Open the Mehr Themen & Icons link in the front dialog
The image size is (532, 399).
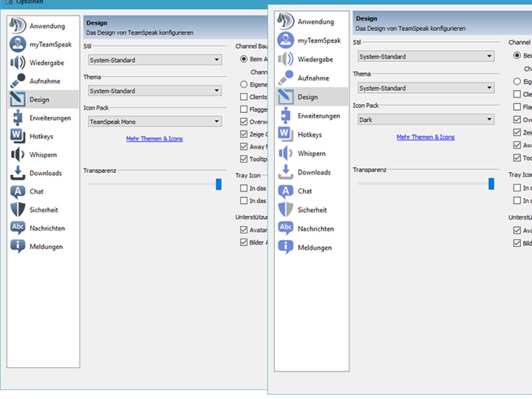(426, 137)
